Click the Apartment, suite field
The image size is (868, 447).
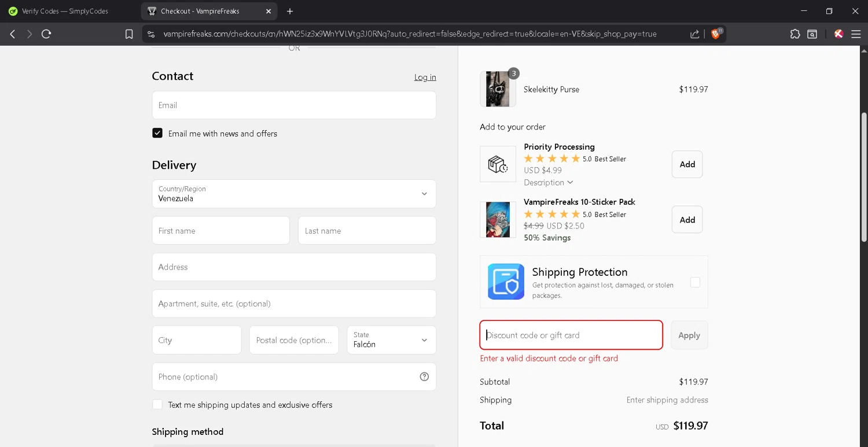(x=294, y=303)
